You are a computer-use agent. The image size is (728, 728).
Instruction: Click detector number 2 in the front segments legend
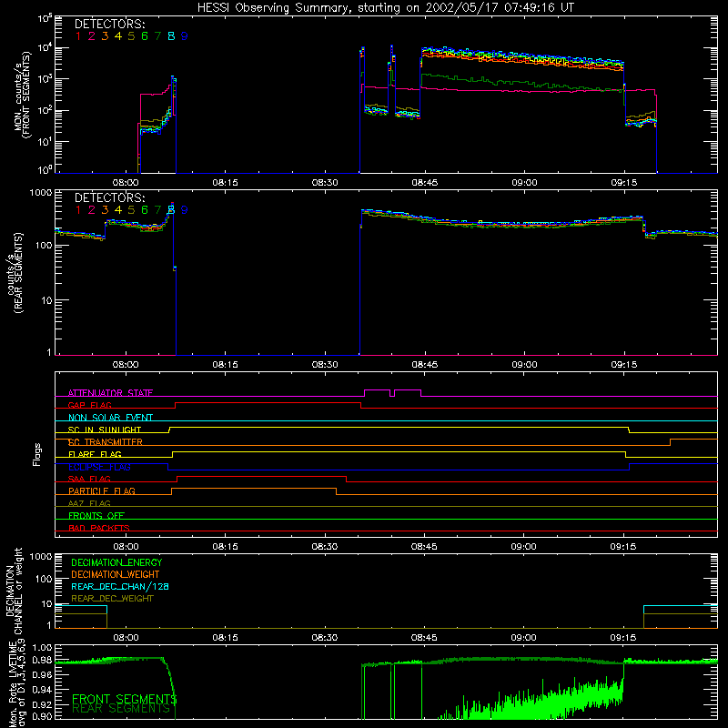tap(92, 36)
